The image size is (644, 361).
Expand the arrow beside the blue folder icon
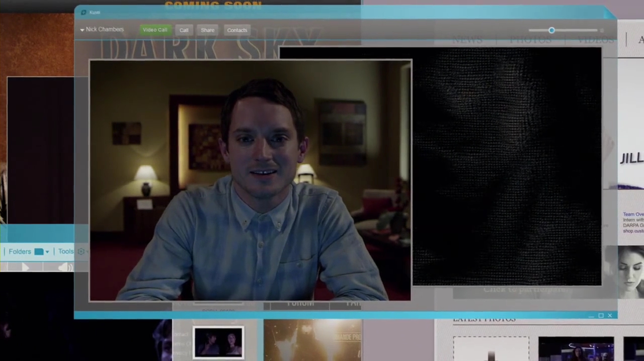pyautogui.click(x=47, y=252)
